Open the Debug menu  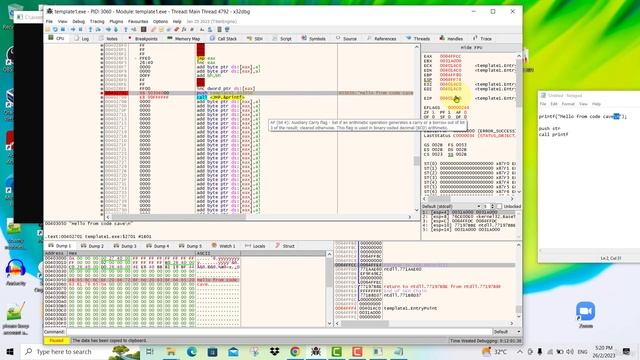coord(78,21)
